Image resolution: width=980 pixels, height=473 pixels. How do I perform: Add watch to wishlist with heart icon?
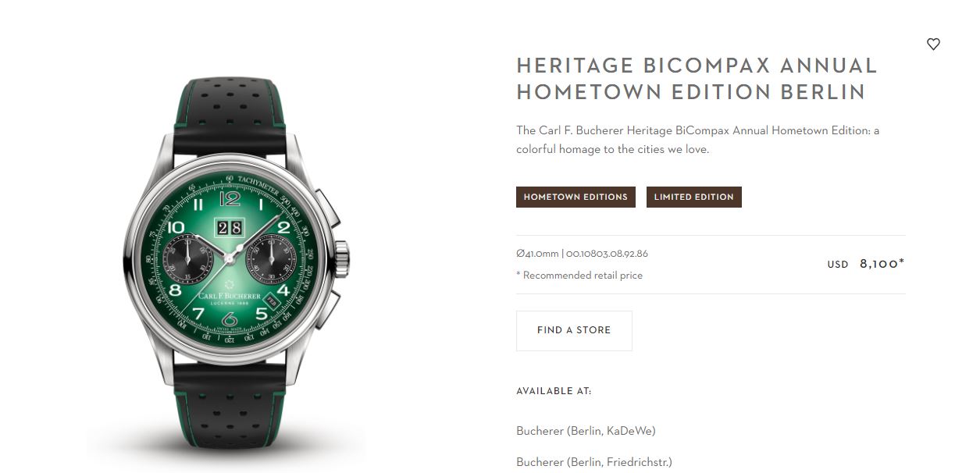pos(933,44)
